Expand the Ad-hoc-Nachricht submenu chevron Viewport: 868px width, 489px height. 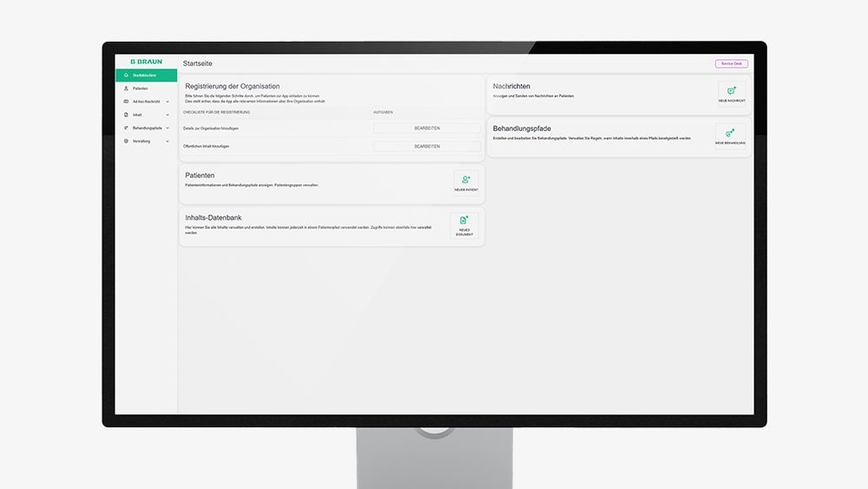pos(168,102)
